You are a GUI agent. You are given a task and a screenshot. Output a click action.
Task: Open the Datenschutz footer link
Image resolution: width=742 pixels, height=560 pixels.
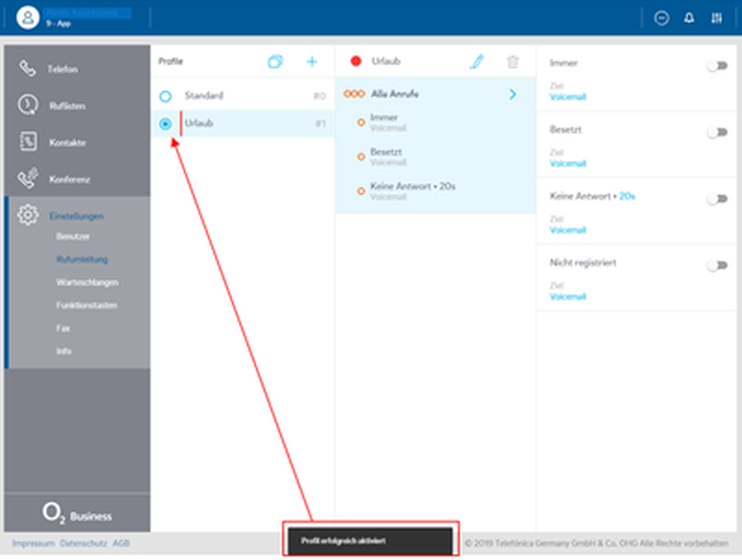[83, 544]
